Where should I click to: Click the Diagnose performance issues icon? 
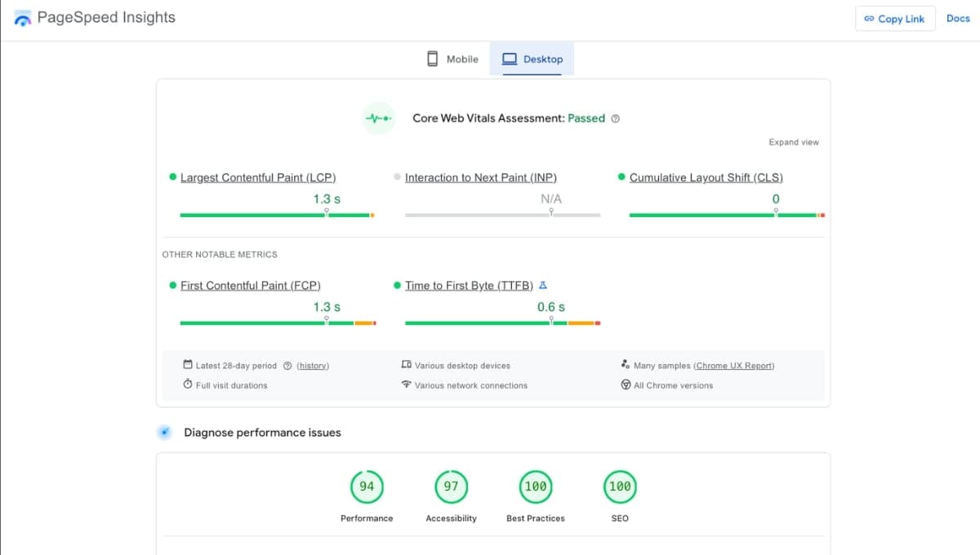[164, 433]
